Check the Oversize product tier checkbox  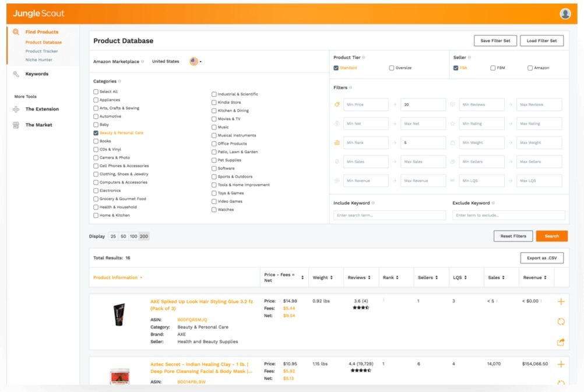pos(392,68)
